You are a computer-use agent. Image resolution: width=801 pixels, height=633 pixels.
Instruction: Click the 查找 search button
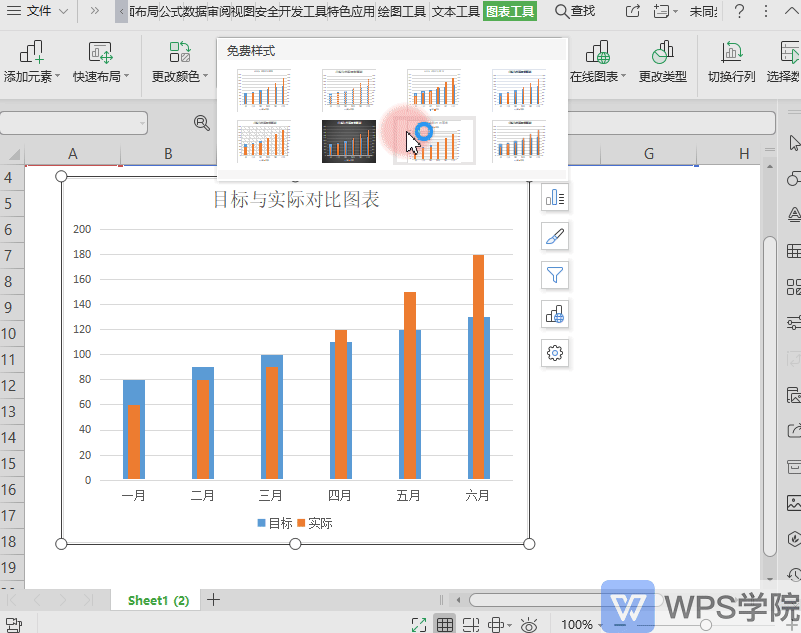point(575,11)
